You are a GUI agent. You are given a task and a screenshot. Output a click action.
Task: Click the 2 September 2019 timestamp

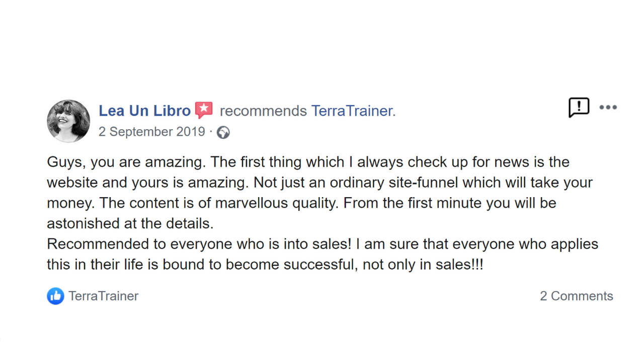(x=151, y=132)
